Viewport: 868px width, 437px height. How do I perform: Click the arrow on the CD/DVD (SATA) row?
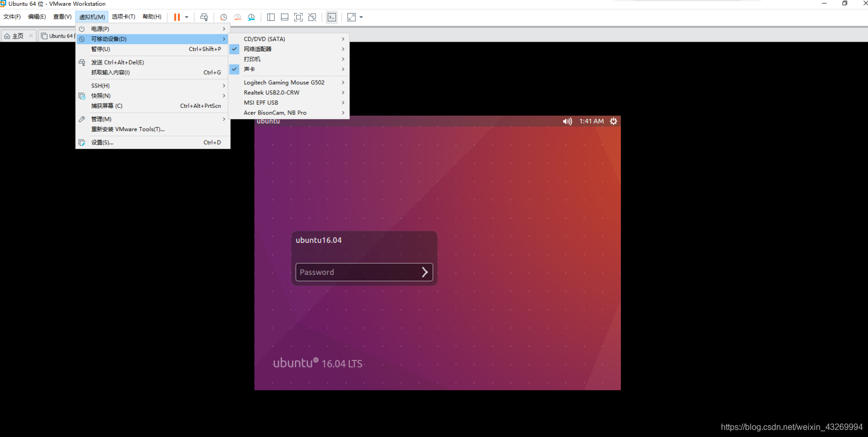(343, 39)
